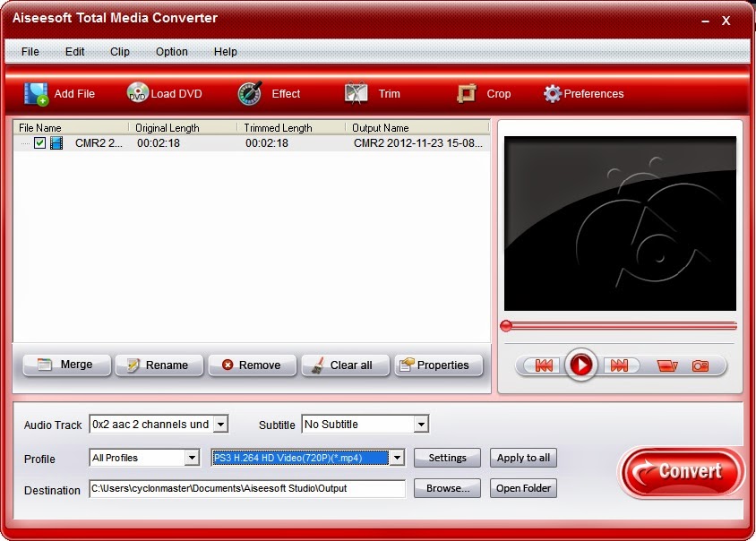The width and height of the screenshot is (756, 541).
Task: Click Apply to all button
Action: click(524, 458)
